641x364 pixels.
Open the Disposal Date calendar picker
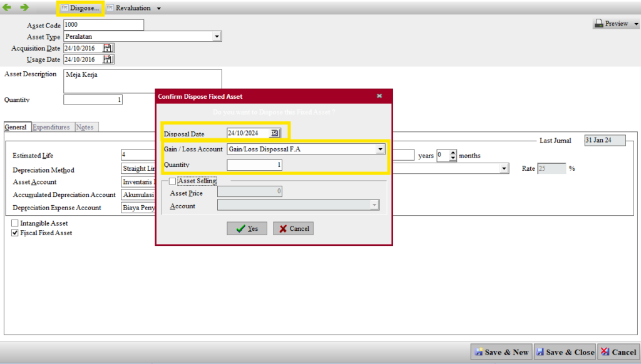(275, 133)
